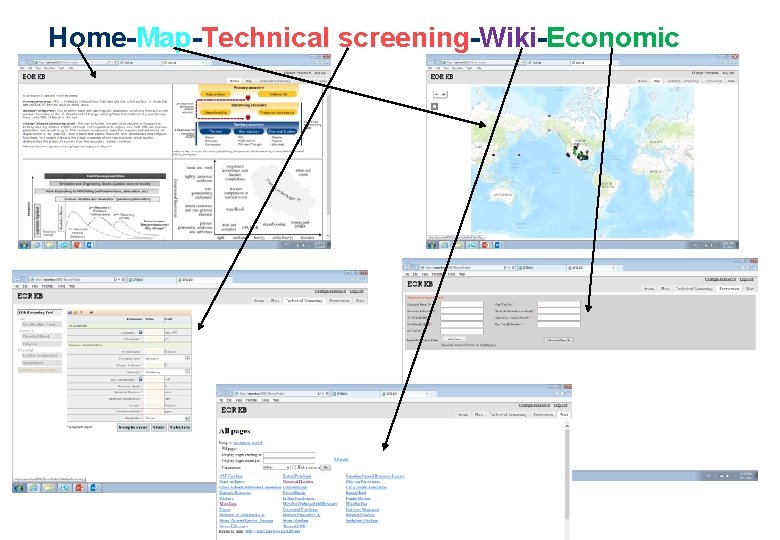Open the second dropdown arrow in the screening table
The image size is (780, 540).
click(x=188, y=371)
